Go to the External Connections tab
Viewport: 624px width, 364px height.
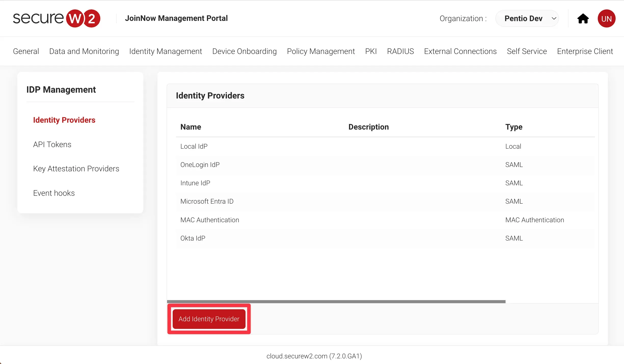[x=460, y=51]
